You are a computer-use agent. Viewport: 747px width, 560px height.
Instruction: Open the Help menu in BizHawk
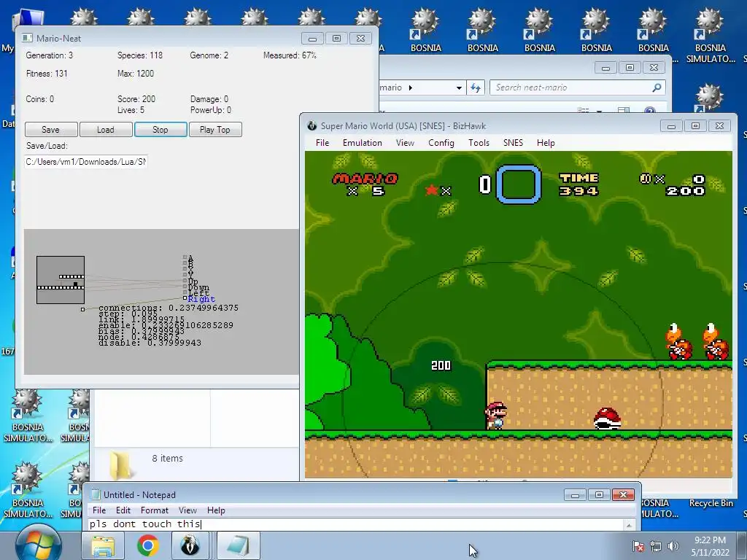coord(546,143)
